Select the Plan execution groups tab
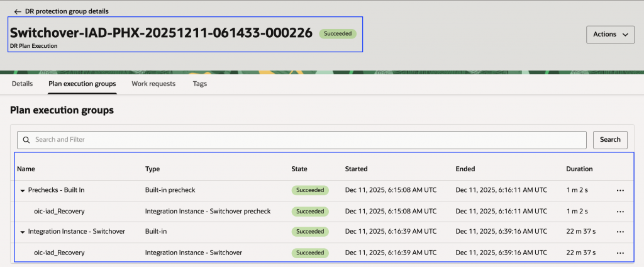Screen dimensions: 644x267 (x=82, y=84)
